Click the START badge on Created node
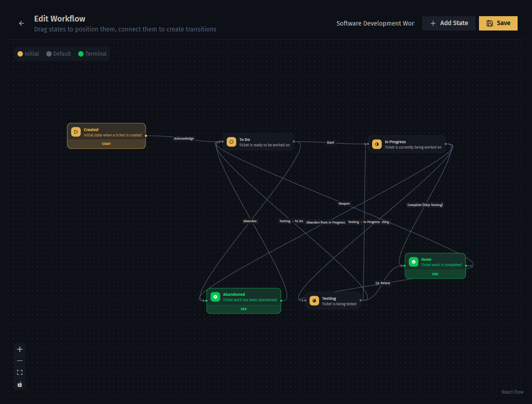Viewport: 532px width, 404px height. click(106, 144)
